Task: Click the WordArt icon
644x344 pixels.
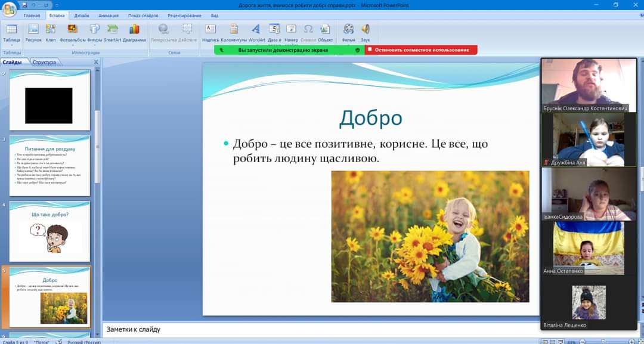Action: (x=256, y=33)
